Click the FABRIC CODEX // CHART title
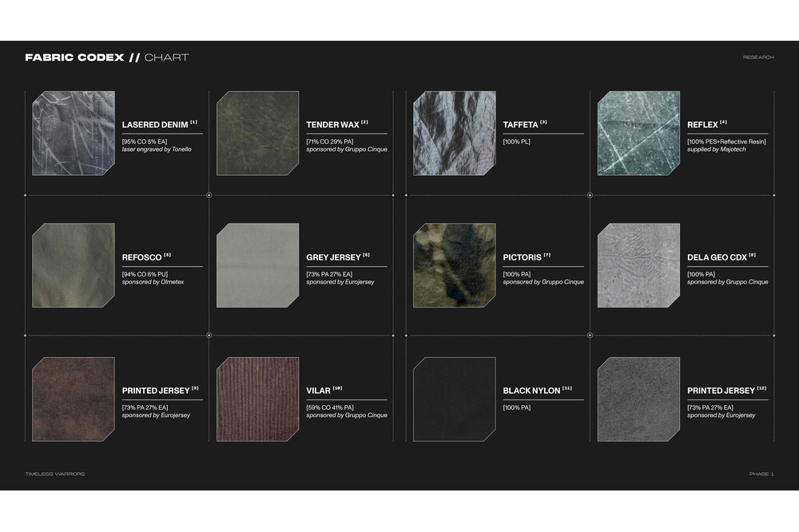This screenshot has width=799, height=532. pyautogui.click(x=106, y=58)
